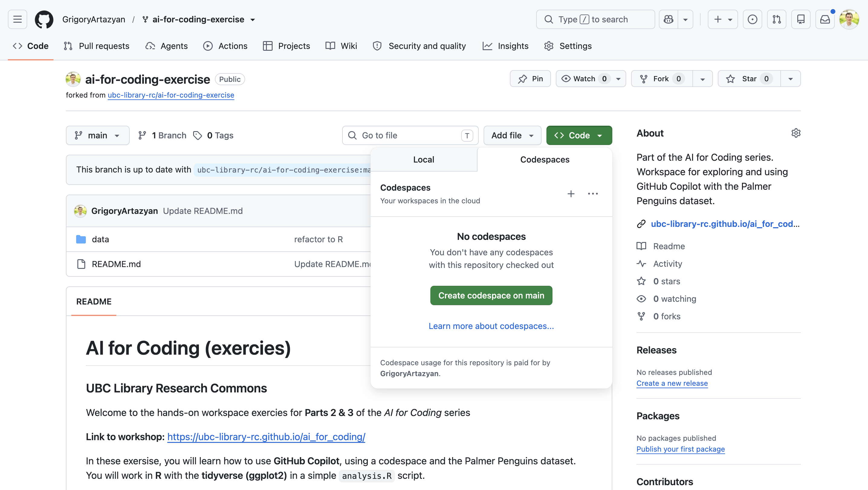This screenshot has width=868, height=490.
Task: Edit repository About settings gear
Action: click(x=796, y=133)
